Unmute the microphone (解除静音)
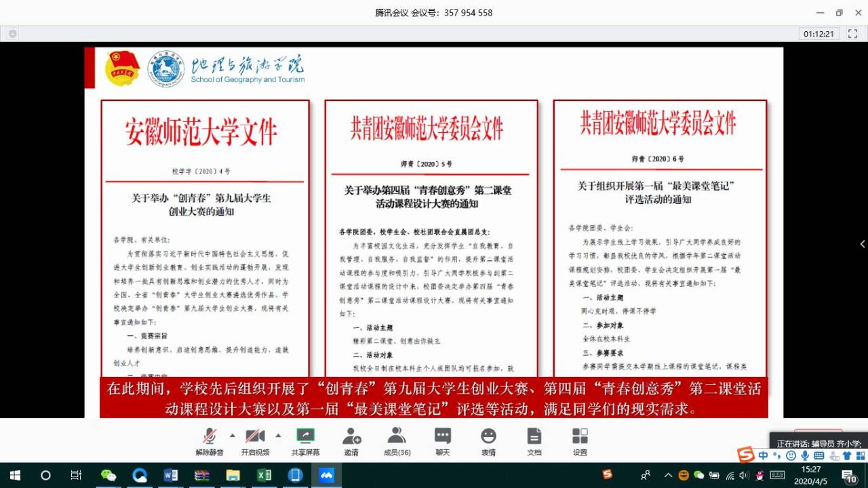868x488 pixels. pos(210,436)
